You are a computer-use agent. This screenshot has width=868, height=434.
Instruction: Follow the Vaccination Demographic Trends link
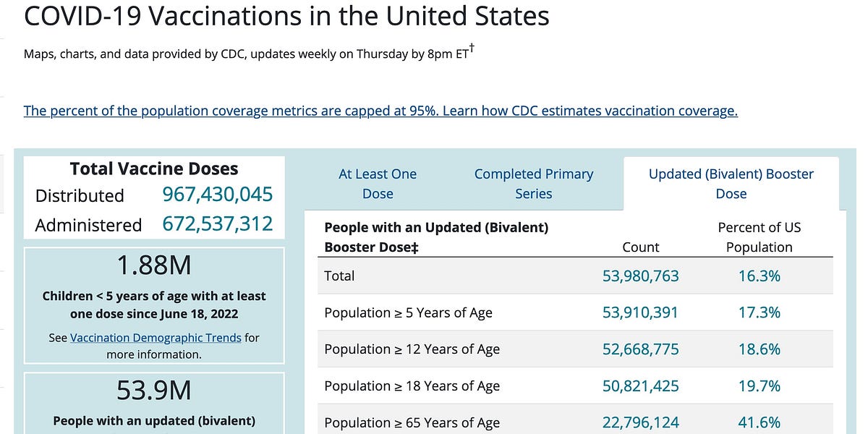point(156,337)
